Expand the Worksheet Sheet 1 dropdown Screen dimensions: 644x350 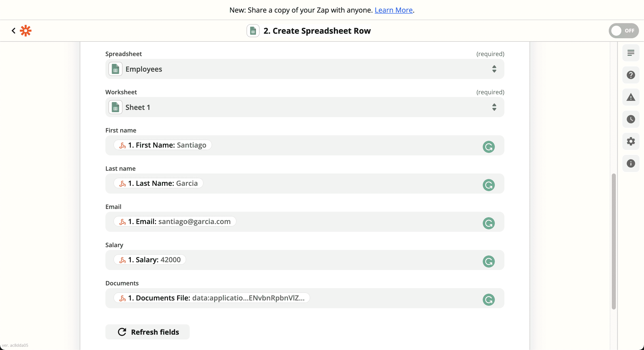(494, 107)
